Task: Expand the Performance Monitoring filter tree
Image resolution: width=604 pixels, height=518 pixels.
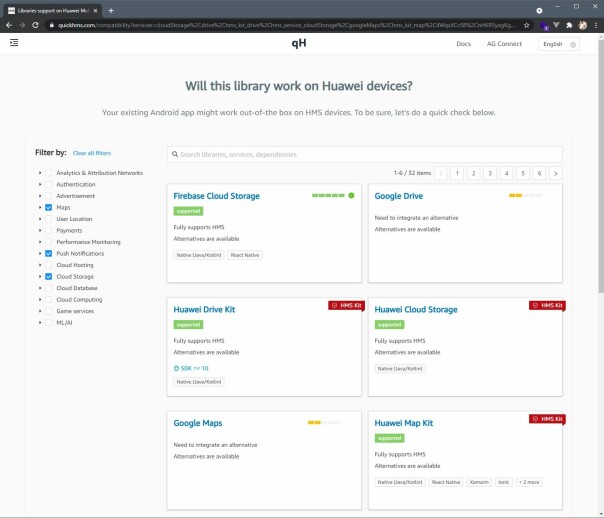Action: click(x=40, y=242)
